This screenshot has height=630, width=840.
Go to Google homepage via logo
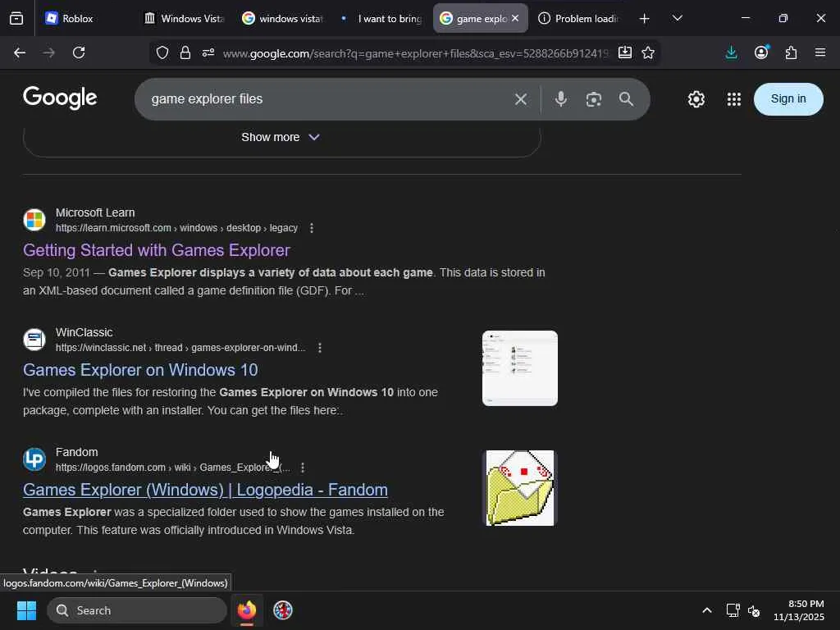tap(60, 98)
